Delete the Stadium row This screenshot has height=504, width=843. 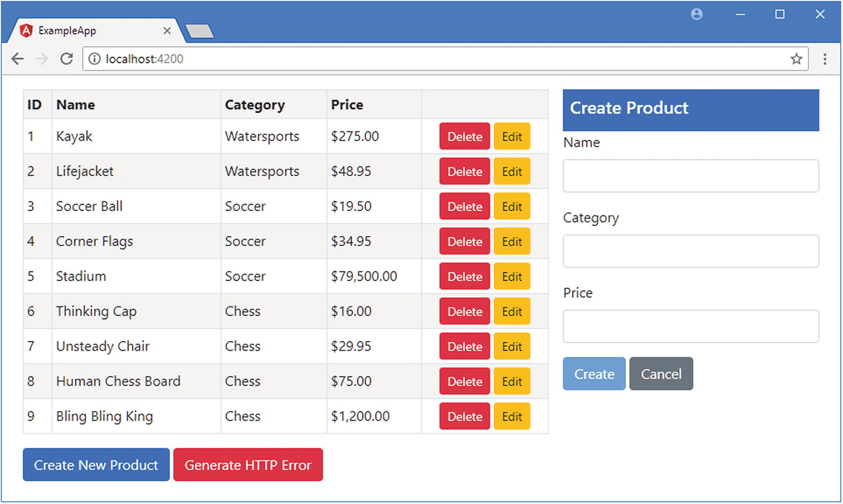tap(465, 276)
